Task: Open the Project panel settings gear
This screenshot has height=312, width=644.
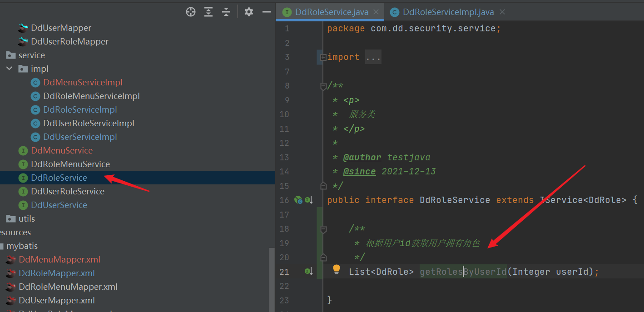Action: (248, 12)
